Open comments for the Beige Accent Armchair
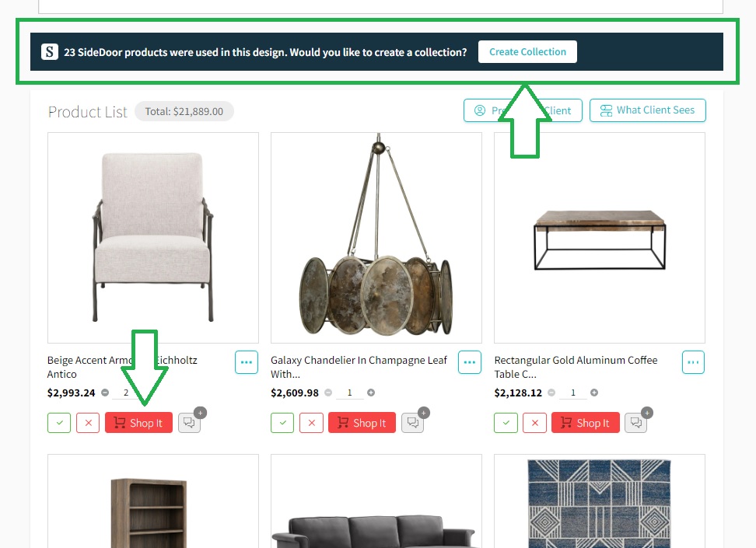This screenshot has width=756, height=548. [189, 423]
